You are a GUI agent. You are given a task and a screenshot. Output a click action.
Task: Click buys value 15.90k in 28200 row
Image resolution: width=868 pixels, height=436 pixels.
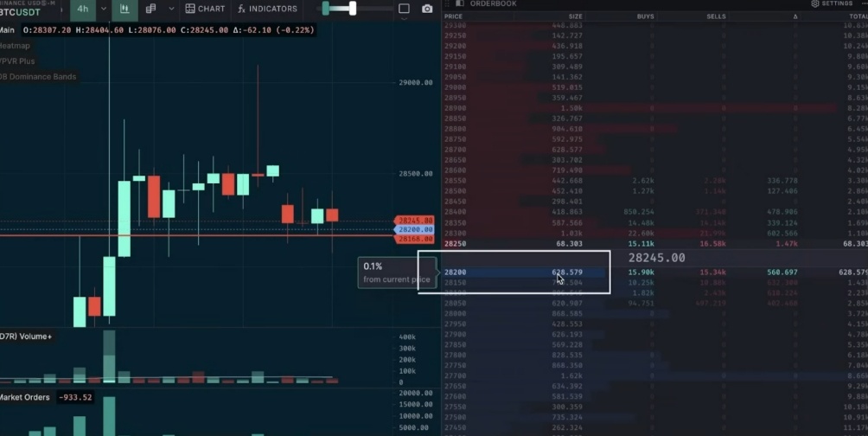coord(641,272)
